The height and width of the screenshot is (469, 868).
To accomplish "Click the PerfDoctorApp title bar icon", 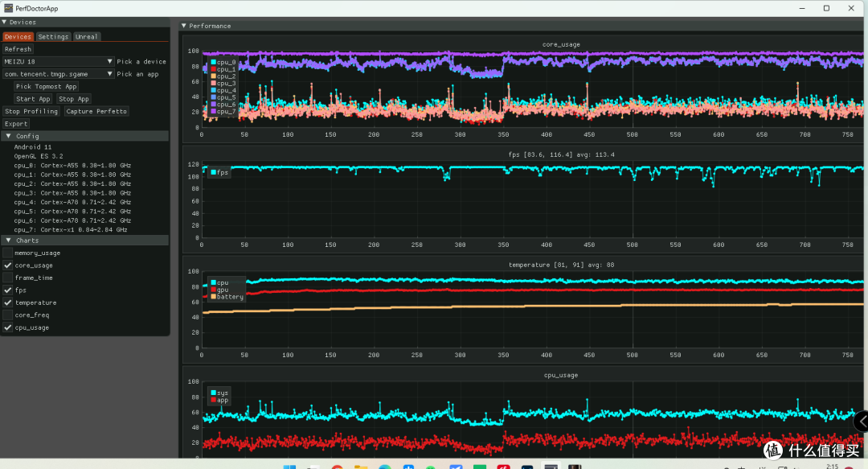I will point(8,8).
